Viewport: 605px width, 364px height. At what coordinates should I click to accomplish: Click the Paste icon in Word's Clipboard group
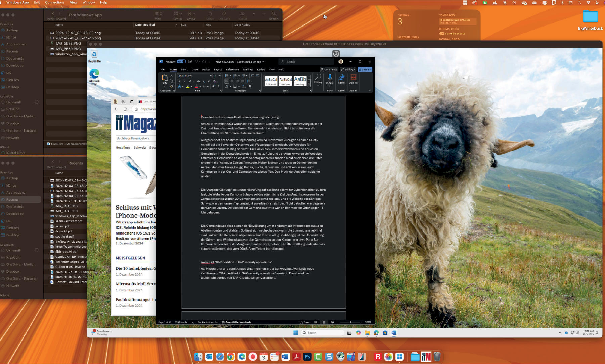coord(164,78)
